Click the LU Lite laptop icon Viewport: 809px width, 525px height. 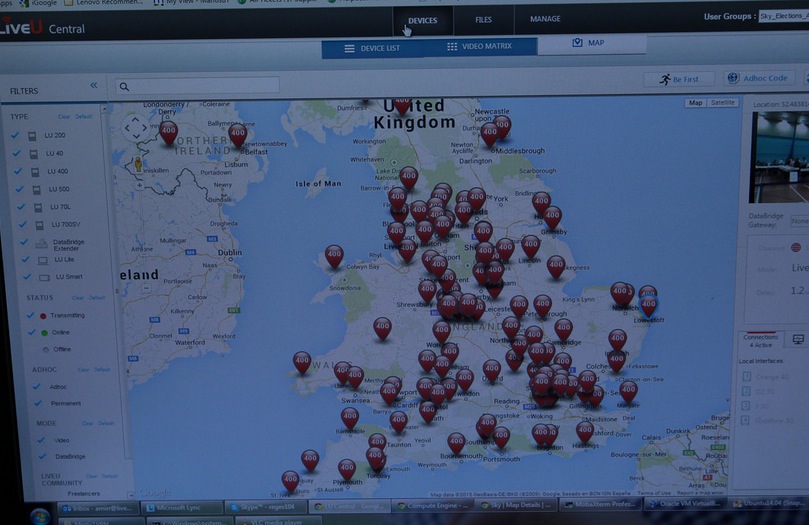(x=43, y=260)
